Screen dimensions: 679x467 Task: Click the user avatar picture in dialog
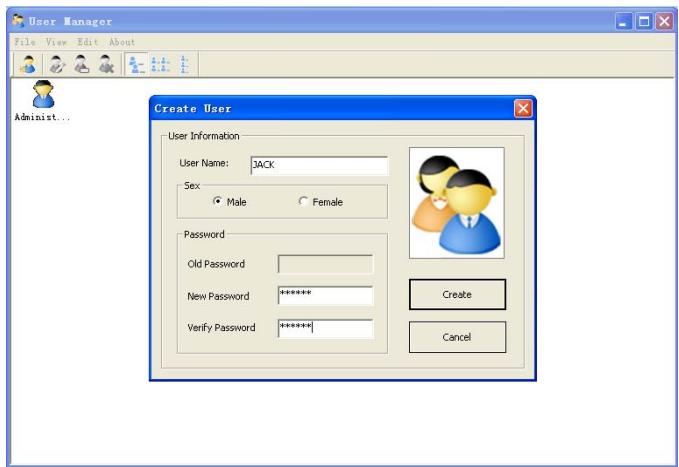tap(456, 203)
